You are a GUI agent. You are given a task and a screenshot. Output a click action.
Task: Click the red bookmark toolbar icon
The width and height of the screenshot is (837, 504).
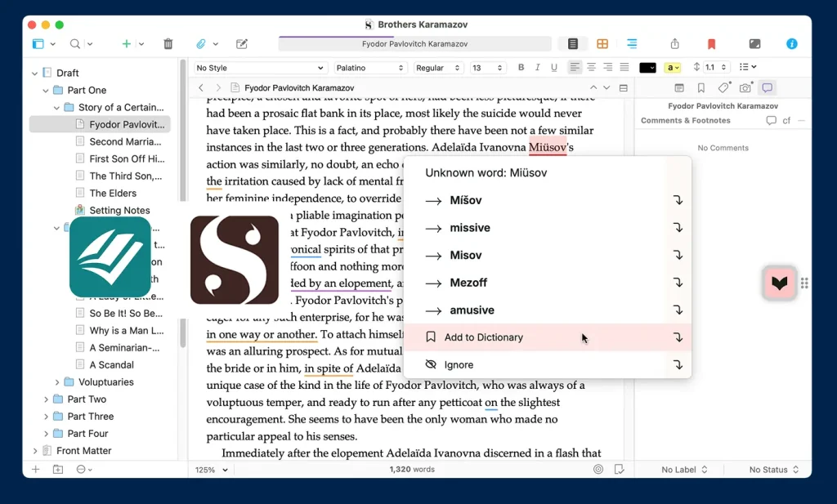click(x=712, y=44)
